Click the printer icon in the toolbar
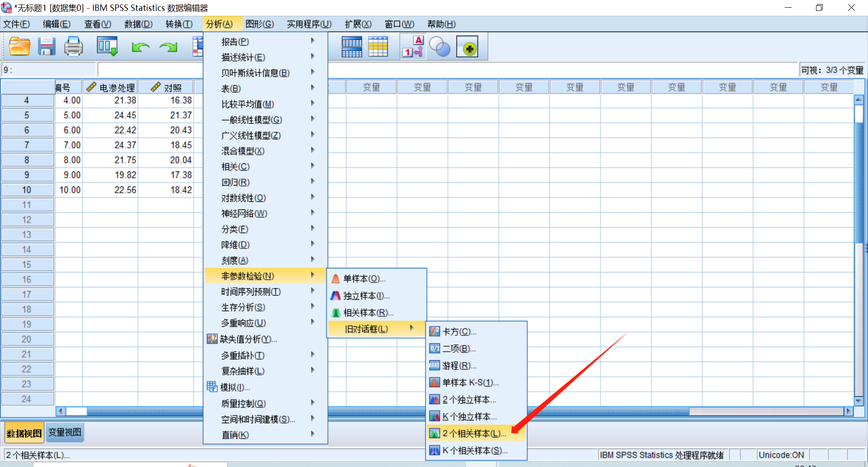The width and height of the screenshot is (868, 467). coord(73,47)
